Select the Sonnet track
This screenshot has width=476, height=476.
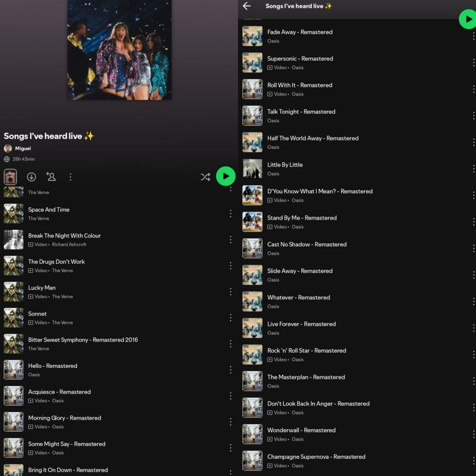pyautogui.click(x=119, y=318)
